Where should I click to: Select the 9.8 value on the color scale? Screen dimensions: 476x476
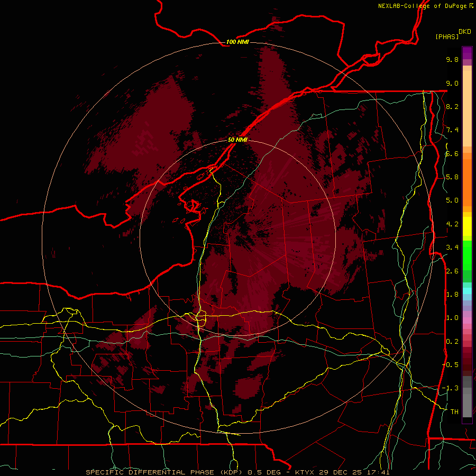click(452, 59)
